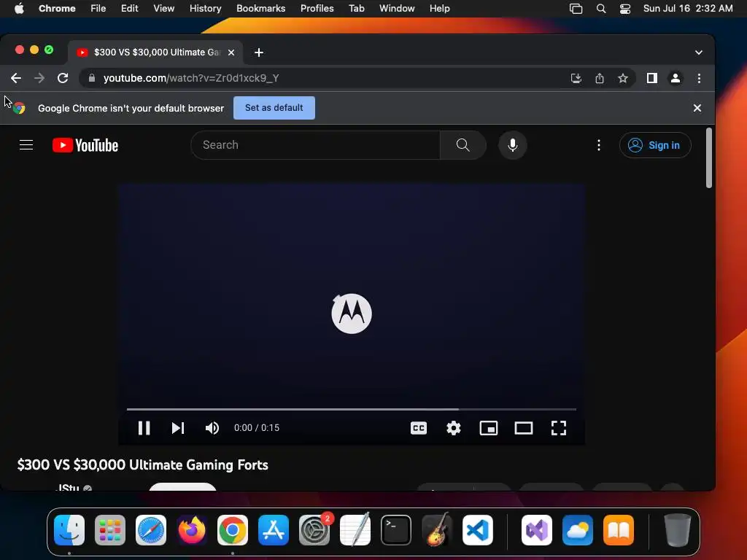The height and width of the screenshot is (560, 747).
Task: Go to YouTube home logo
Action: click(x=85, y=145)
